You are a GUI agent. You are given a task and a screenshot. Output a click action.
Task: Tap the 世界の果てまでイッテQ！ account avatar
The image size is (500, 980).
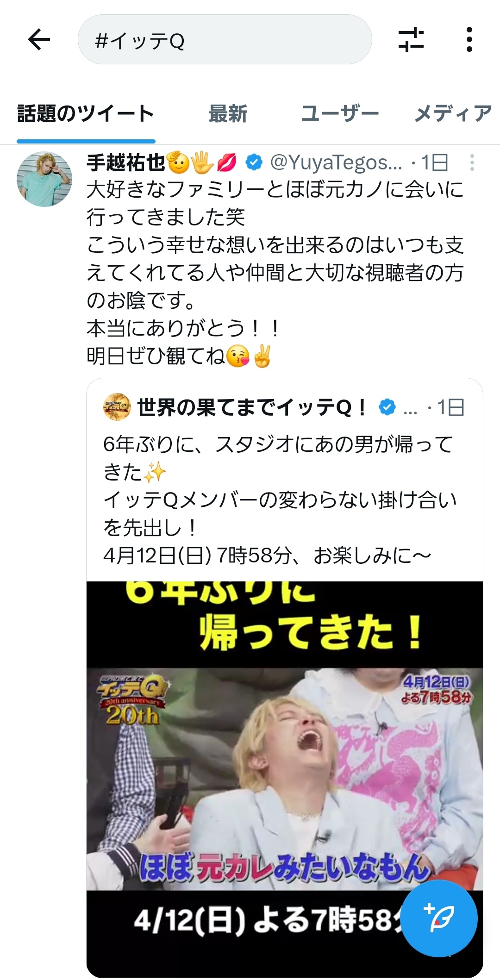(x=117, y=407)
